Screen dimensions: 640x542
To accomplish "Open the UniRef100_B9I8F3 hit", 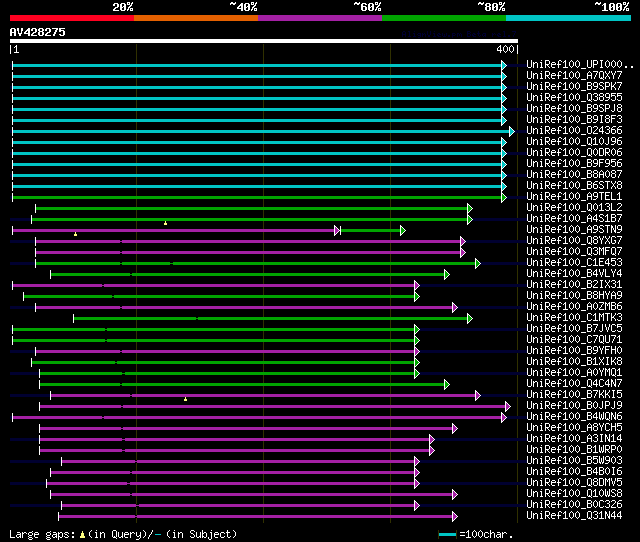I will point(574,120).
